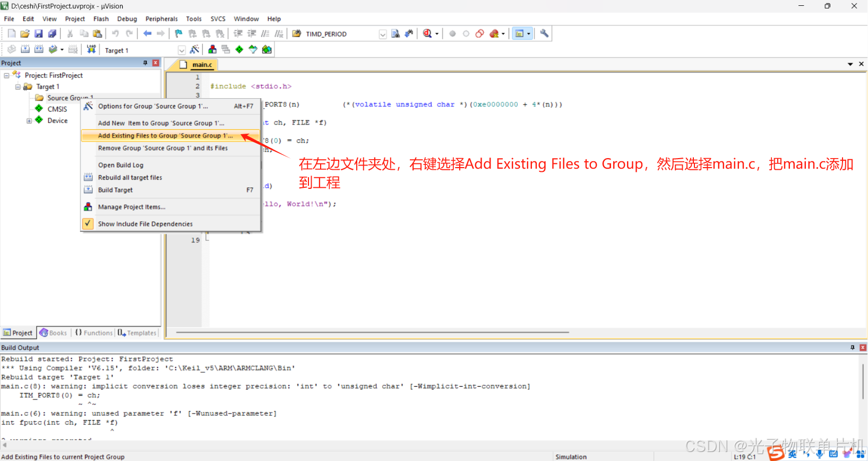Viewport: 868px width, 461px height.
Task: Click the Build Output vertical scrollbar
Action: (x=863, y=382)
